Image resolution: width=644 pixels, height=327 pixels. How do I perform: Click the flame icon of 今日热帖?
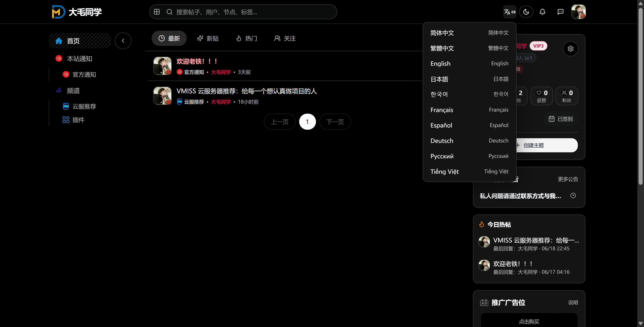tap(482, 224)
